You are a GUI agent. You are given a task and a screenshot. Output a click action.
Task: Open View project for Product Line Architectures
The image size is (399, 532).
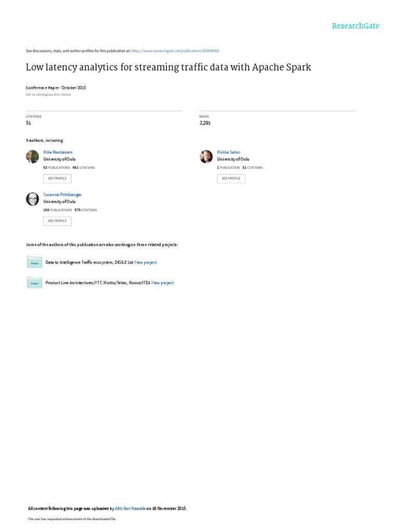point(162,283)
